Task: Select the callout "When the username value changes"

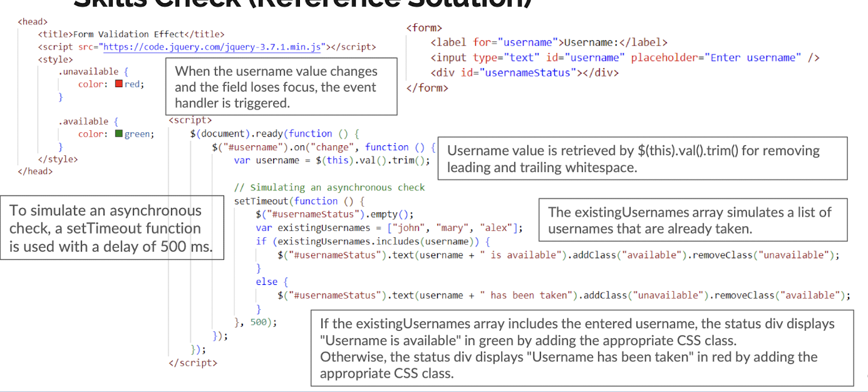Action: [281, 87]
